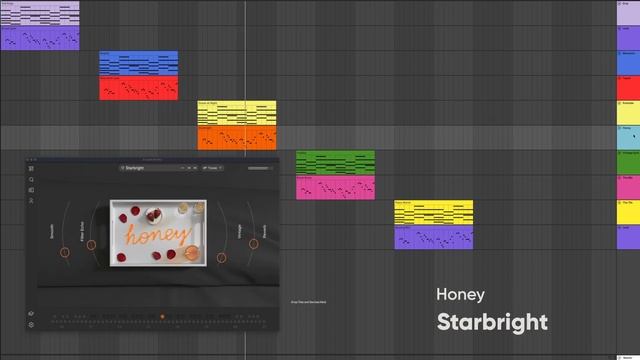Select the first purple track header near the top
640x360 pixels.
coord(628,38)
